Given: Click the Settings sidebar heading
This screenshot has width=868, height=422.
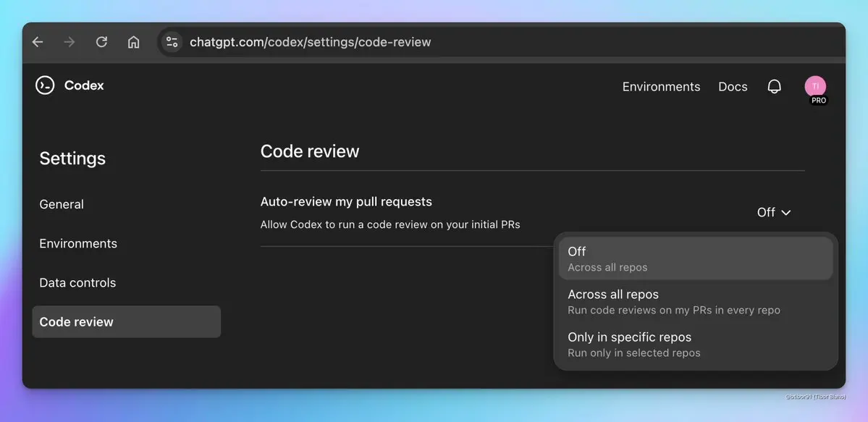Looking at the screenshot, I should pyautogui.click(x=72, y=159).
